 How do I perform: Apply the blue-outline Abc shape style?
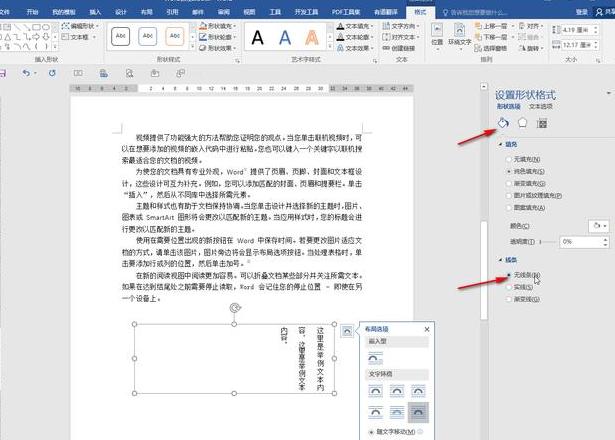(147, 36)
